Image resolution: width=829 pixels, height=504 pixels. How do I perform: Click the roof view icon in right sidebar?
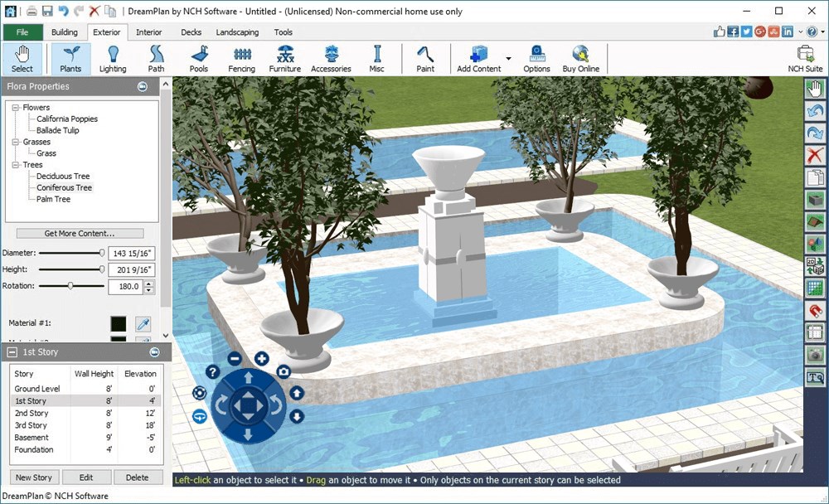[x=815, y=221]
